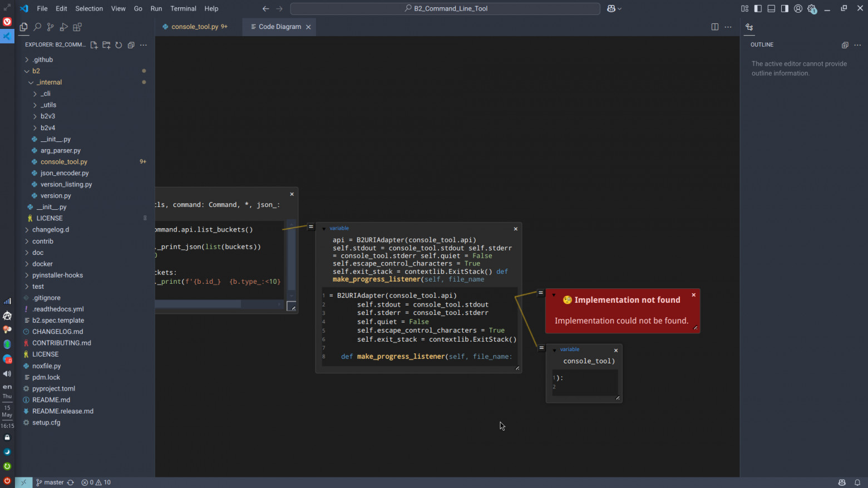Click the master branch indicator in status bar
Viewport: 868px width, 488px height.
pos(50,482)
